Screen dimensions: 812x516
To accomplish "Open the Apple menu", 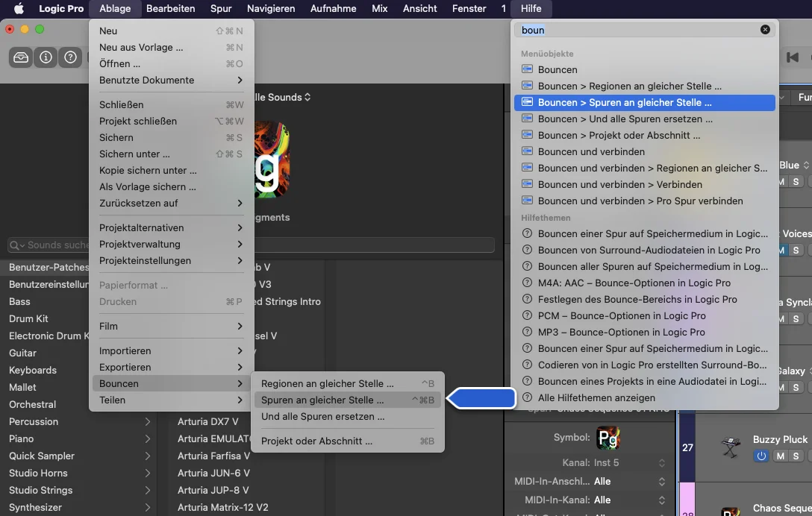I will tap(19, 8).
